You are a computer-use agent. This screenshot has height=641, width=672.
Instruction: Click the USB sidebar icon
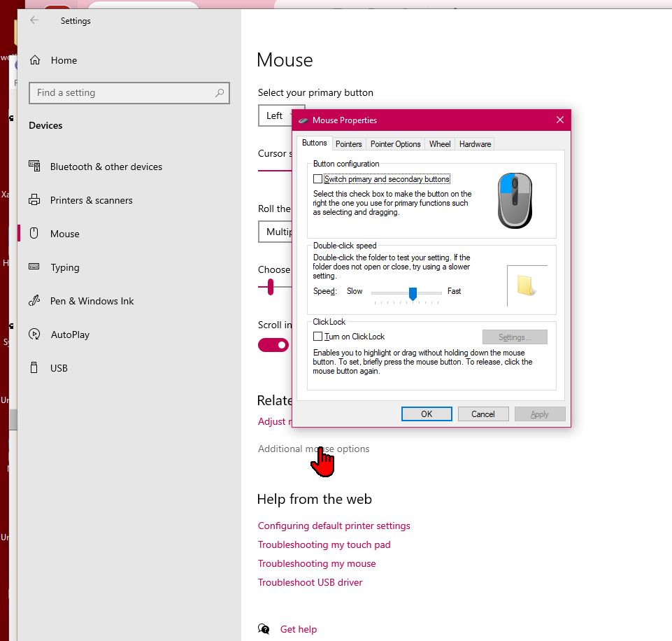[x=34, y=367]
